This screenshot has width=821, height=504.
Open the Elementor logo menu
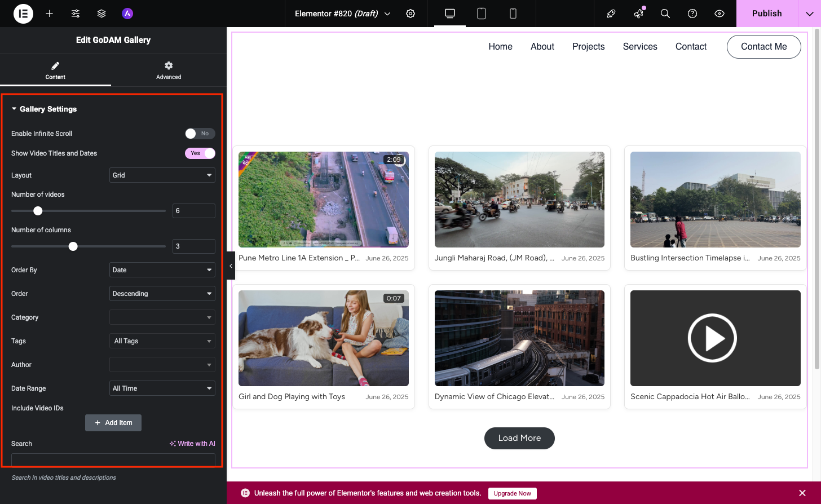click(x=23, y=14)
